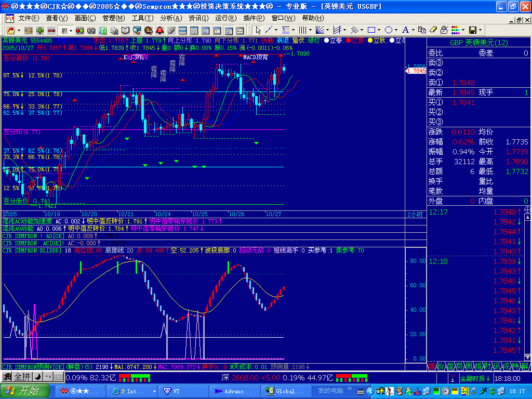This screenshot has height=399, width=532.
Task: Open the 帮助(H) menu
Action: coord(313,18)
